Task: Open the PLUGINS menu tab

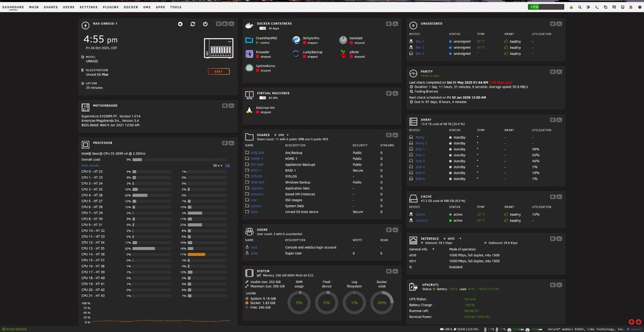Action: coord(111,7)
